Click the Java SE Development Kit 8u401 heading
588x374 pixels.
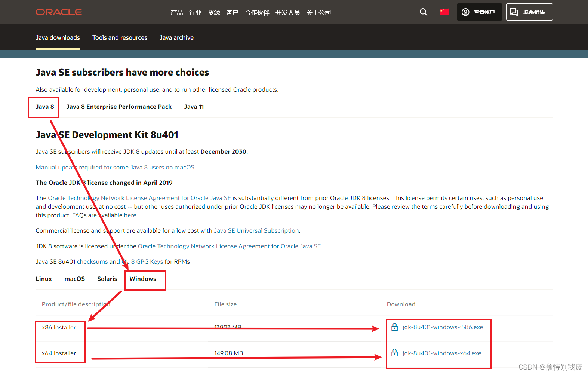coord(107,135)
